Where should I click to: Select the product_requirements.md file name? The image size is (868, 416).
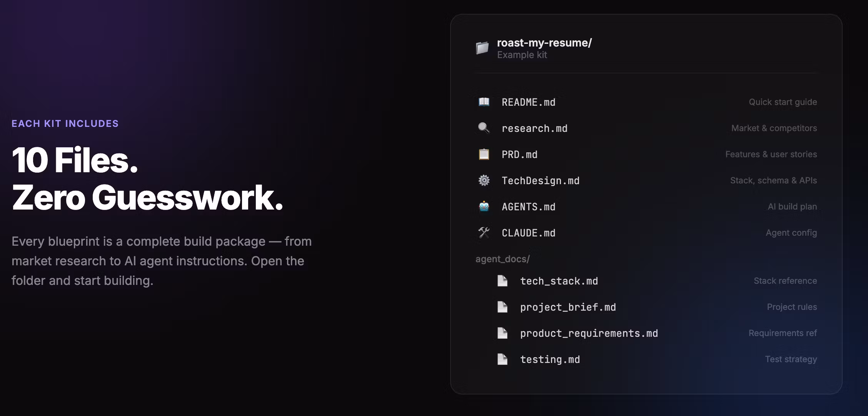tap(589, 333)
